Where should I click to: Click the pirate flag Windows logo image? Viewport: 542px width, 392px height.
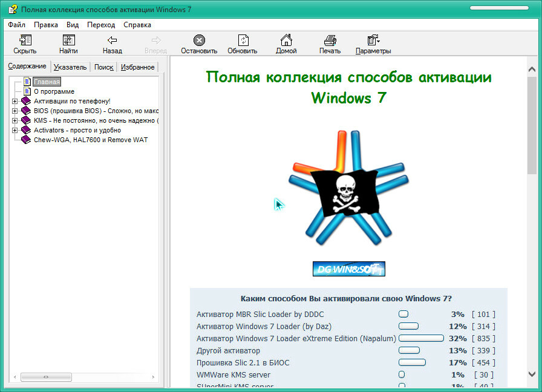(x=348, y=188)
